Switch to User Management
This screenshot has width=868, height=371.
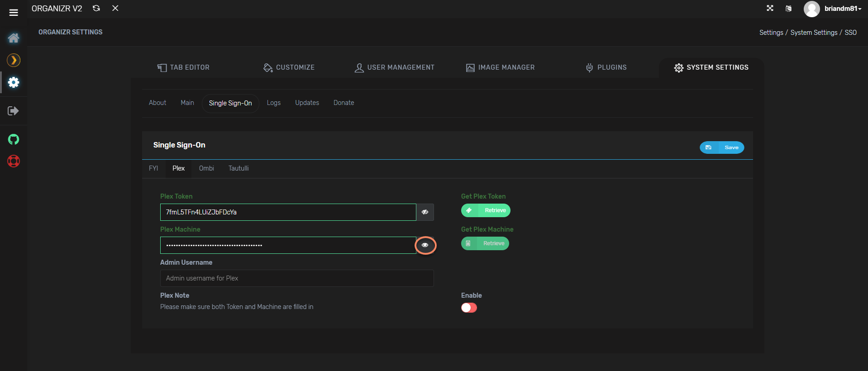pos(394,67)
